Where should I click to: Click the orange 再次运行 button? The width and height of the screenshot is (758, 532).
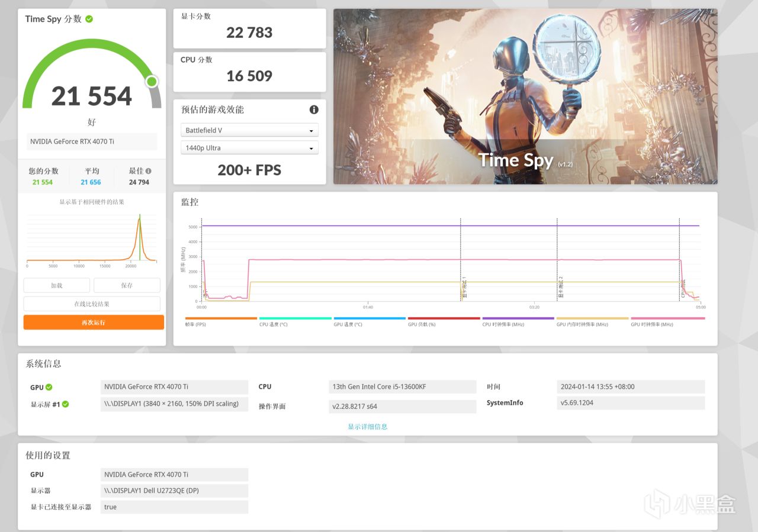coord(94,323)
